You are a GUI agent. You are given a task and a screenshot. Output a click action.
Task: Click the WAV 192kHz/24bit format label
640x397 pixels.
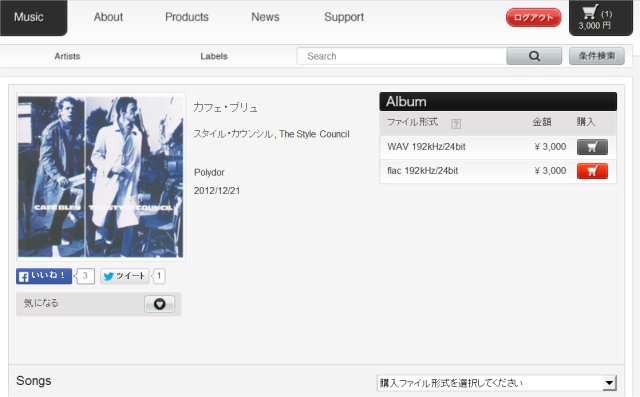(x=426, y=147)
